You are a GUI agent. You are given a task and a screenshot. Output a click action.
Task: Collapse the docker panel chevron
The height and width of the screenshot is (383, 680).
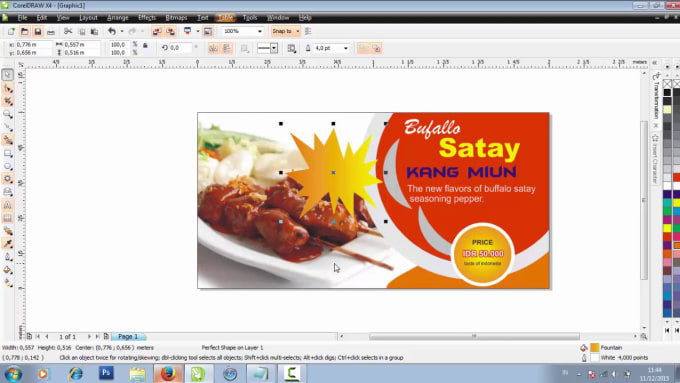[655, 63]
